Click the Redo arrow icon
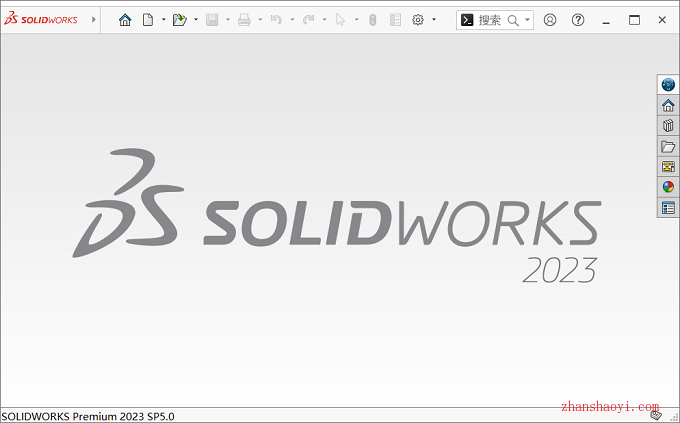680x423 pixels. (308, 20)
